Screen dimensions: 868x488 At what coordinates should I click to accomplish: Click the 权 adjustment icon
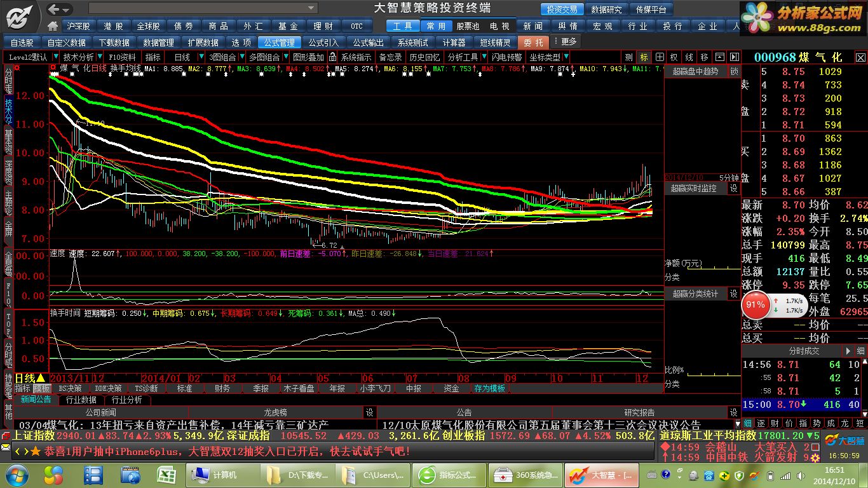point(674,57)
